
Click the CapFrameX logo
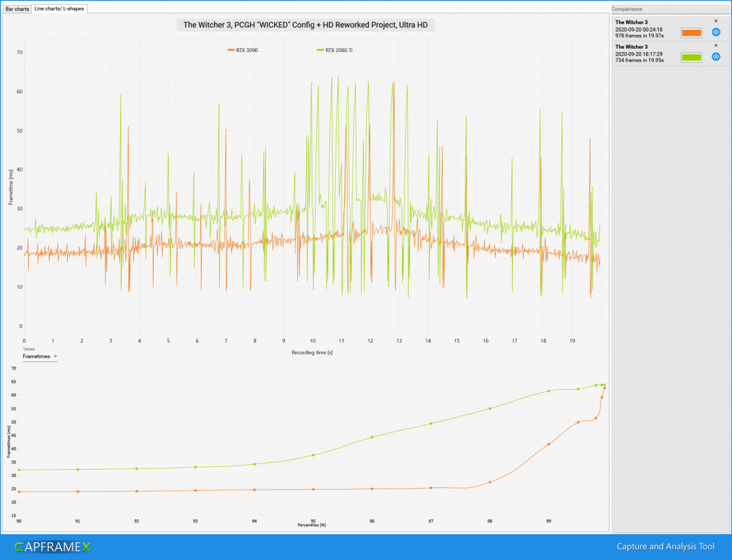pyautogui.click(x=53, y=546)
